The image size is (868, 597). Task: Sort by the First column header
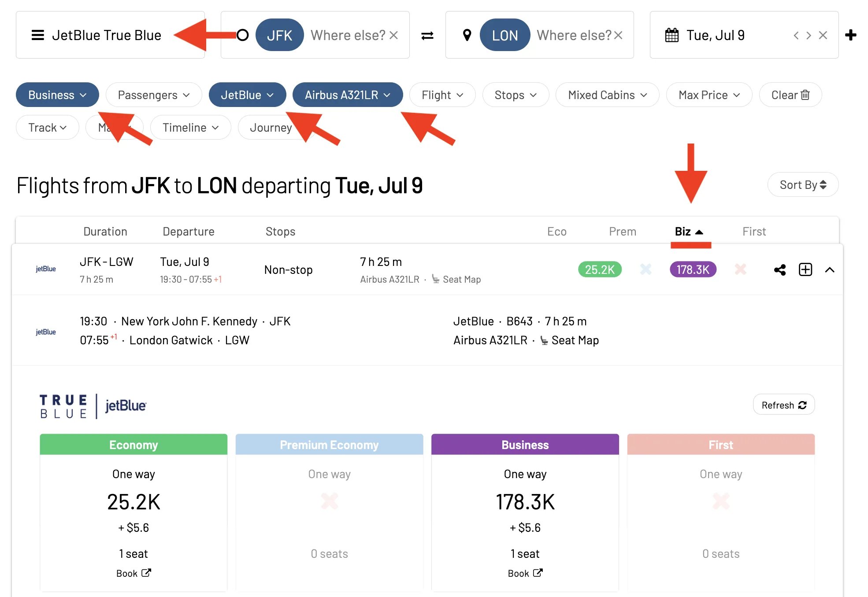pyautogui.click(x=754, y=231)
